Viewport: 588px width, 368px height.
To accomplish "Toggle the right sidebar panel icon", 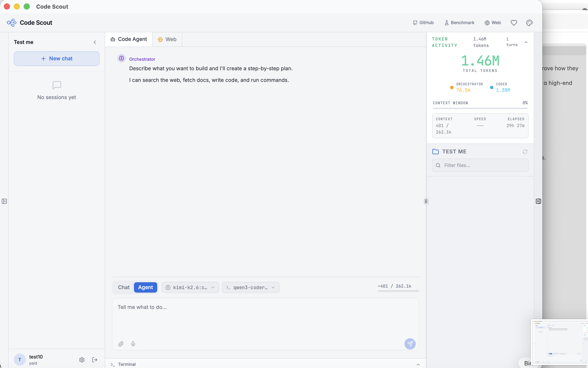I will [x=538, y=201].
